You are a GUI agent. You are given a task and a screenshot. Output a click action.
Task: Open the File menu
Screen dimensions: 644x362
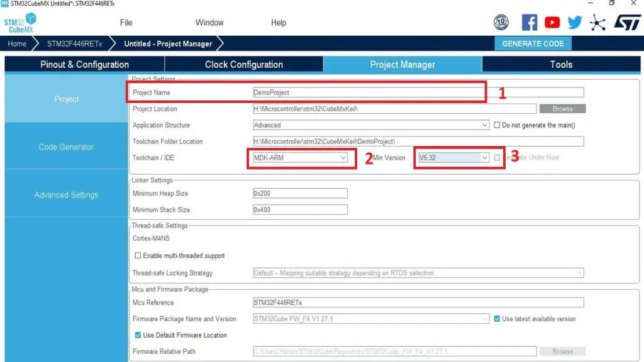(x=126, y=23)
